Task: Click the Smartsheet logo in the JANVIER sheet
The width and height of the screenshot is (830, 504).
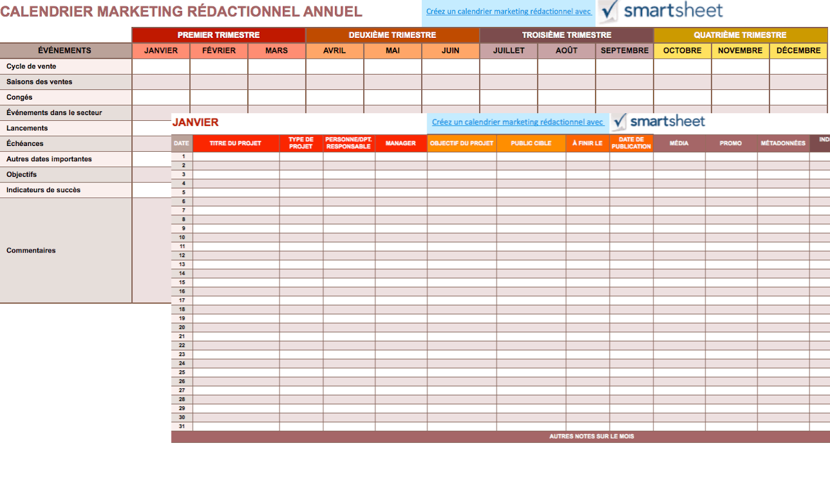Action: coord(659,122)
